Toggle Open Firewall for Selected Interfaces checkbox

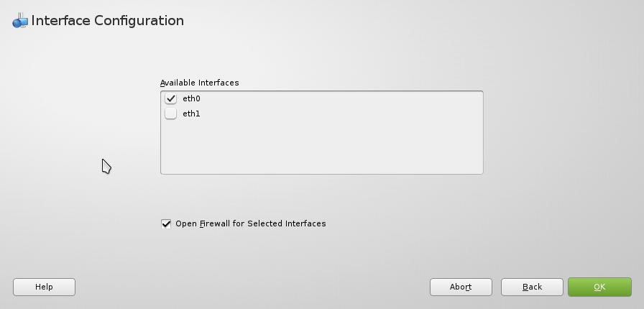pos(166,223)
